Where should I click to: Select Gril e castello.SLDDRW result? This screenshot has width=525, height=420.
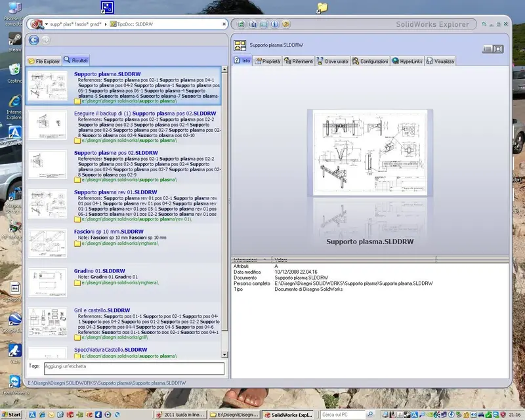tap(123, 322)
